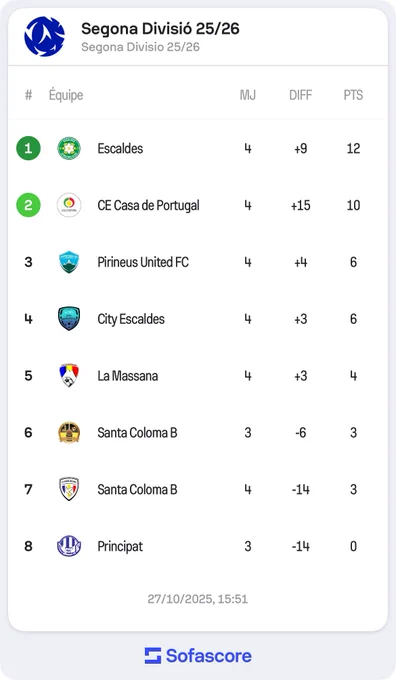
Task: Click the CE Casa de Portugal crest
Action: coord(69,205)
